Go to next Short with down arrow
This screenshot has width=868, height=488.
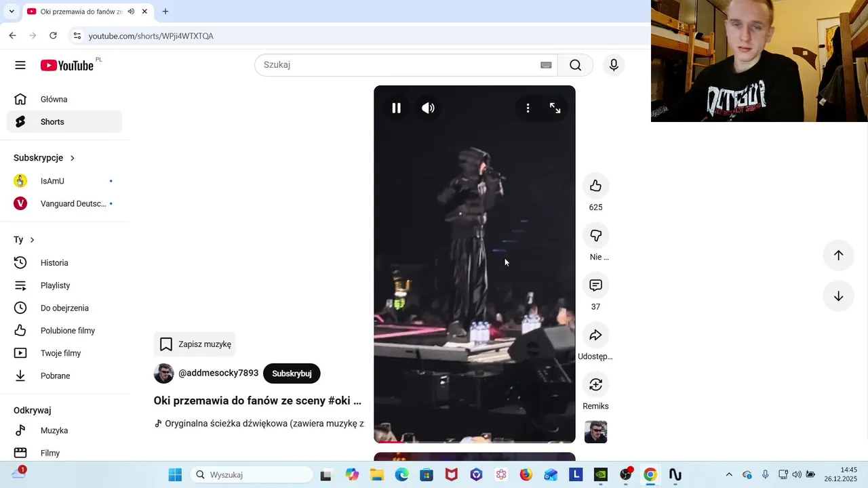pos(838,296)
